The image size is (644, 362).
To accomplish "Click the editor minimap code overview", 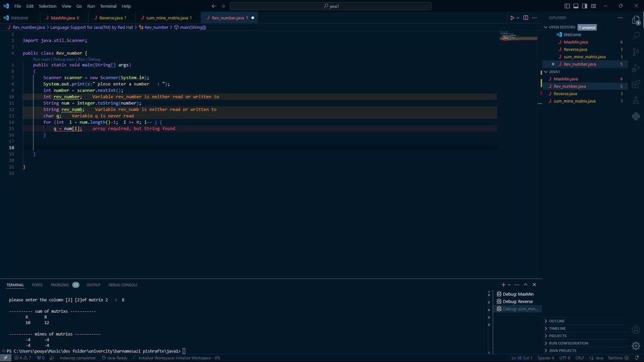I will click(518, 38).
